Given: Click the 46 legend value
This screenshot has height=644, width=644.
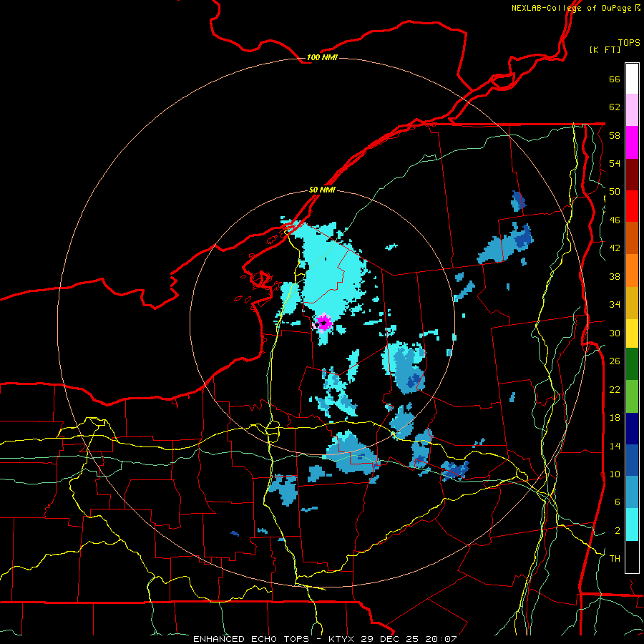Looking at the screenshot, I should pos(615,220).
